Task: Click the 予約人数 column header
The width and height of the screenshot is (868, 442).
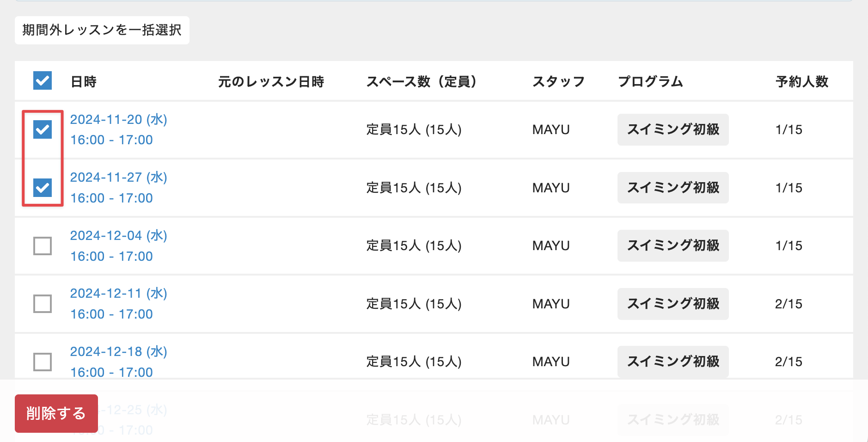Action: [x=802, y=82]
